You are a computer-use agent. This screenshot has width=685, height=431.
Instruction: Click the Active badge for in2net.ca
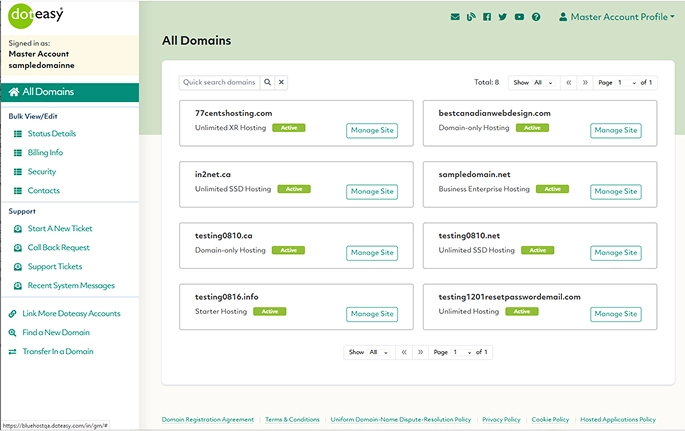tap(294, 189)
